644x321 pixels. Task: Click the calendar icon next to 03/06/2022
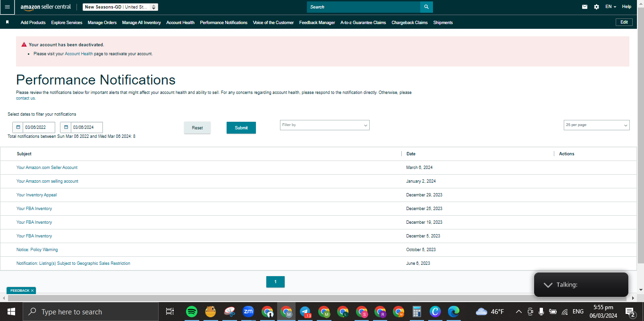(x=18, y=127)
